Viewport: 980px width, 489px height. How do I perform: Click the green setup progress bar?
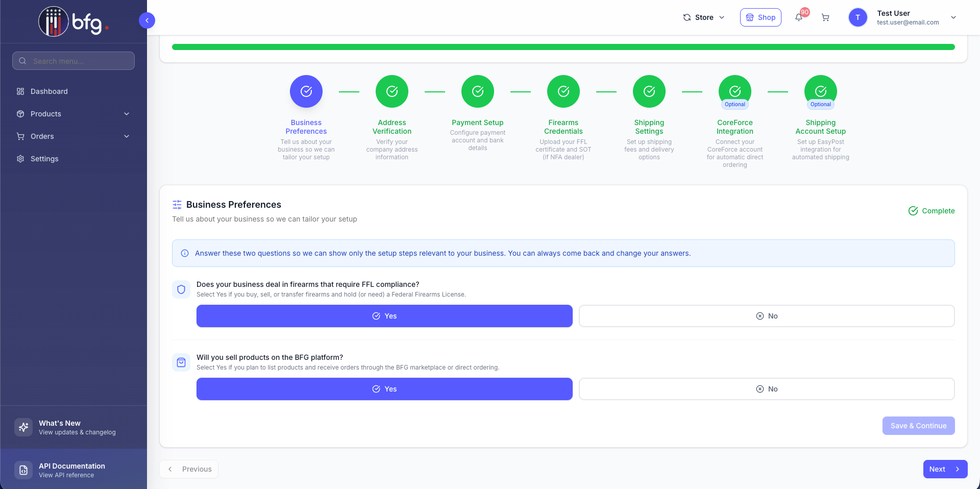[563, 47]
